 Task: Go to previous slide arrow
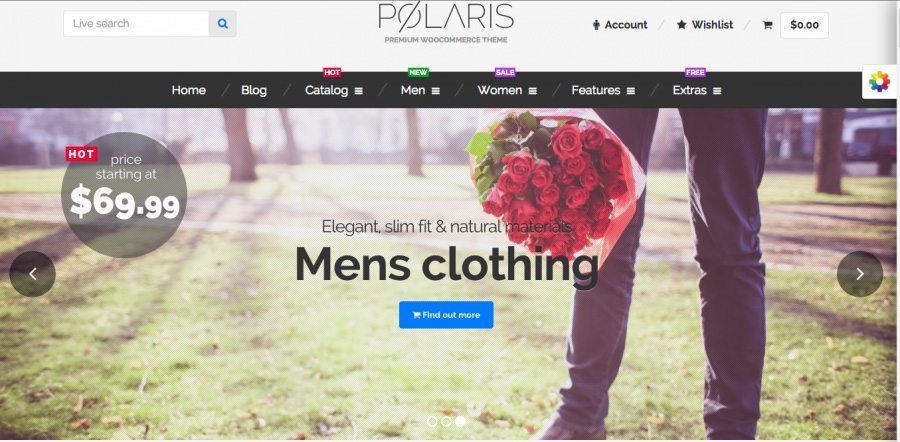(x=33, y=274)
